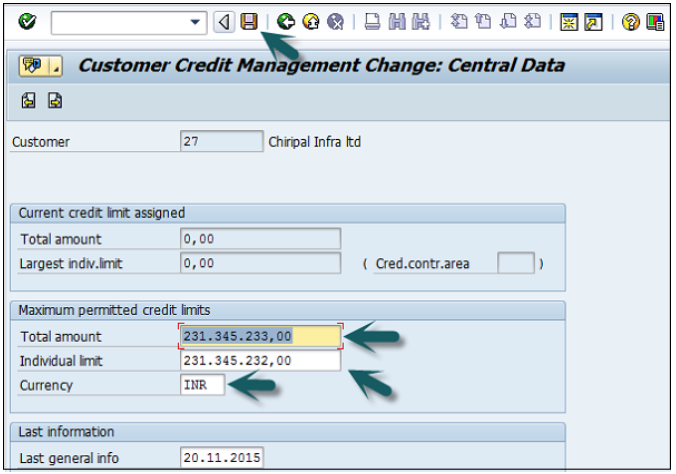Click the Save floppy disk icon

249,21
